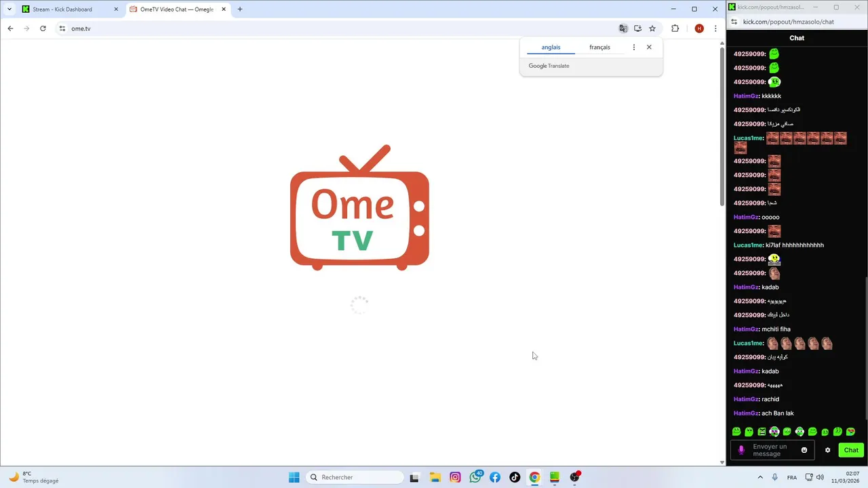Click the 'Chat' header in Kick popout
Viewport: 868px width, 488px height.
tap(797, 38)
